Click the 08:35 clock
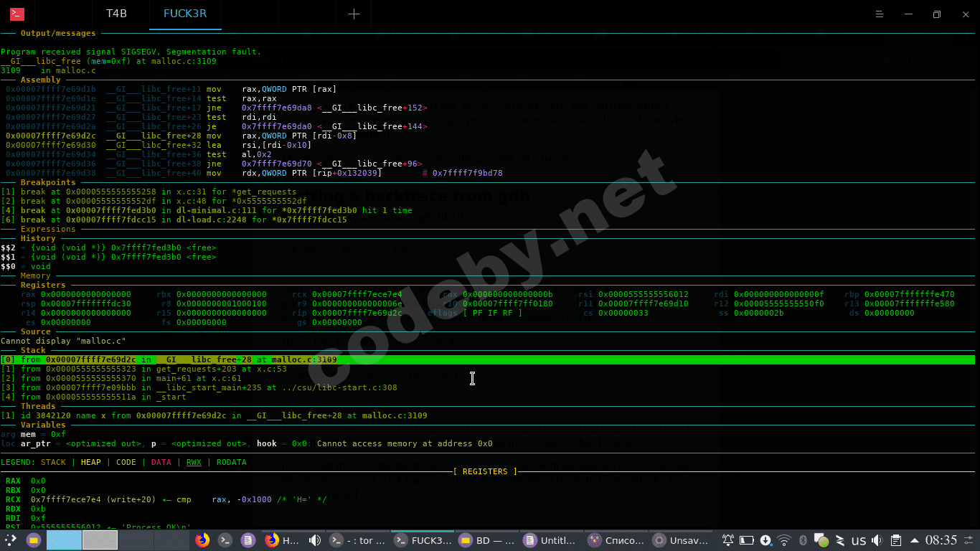The height and width of the screenshot is (551, 980). [x=941, y=540]
